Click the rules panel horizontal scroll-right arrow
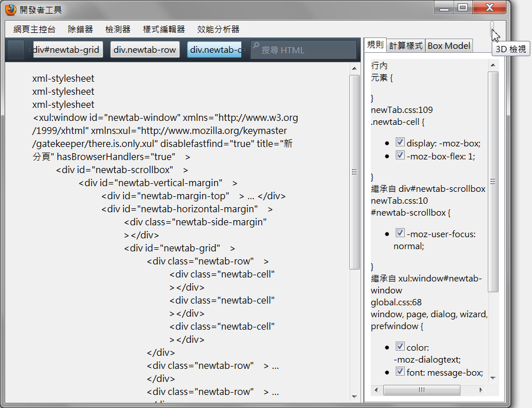Screen dimensions: 532x408 coord(481,390)
